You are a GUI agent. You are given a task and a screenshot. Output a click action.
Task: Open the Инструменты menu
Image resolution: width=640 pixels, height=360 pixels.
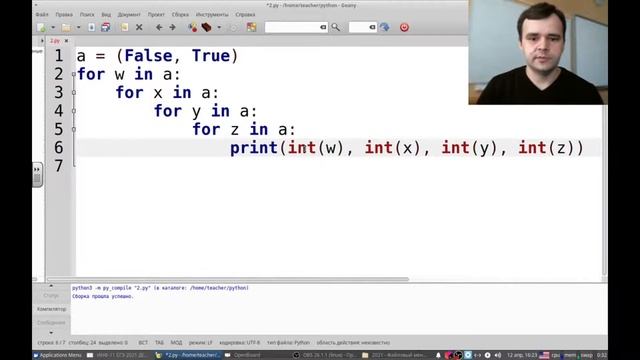click(212, 14)
